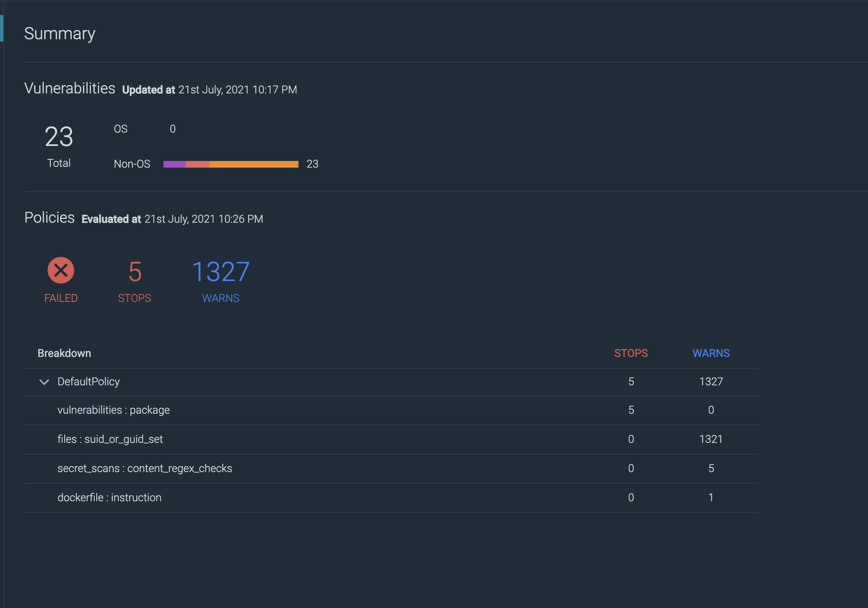
Task: Click the OS vulnerabilities label
Action: [x=121, y=129]
